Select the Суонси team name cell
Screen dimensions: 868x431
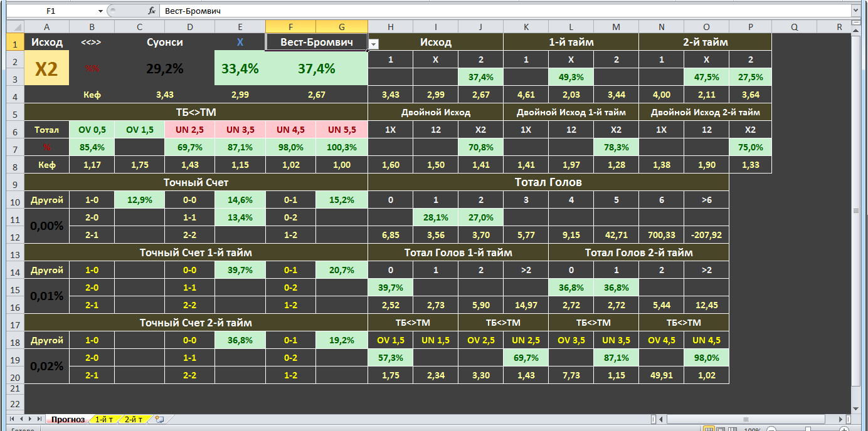(165, 42)
